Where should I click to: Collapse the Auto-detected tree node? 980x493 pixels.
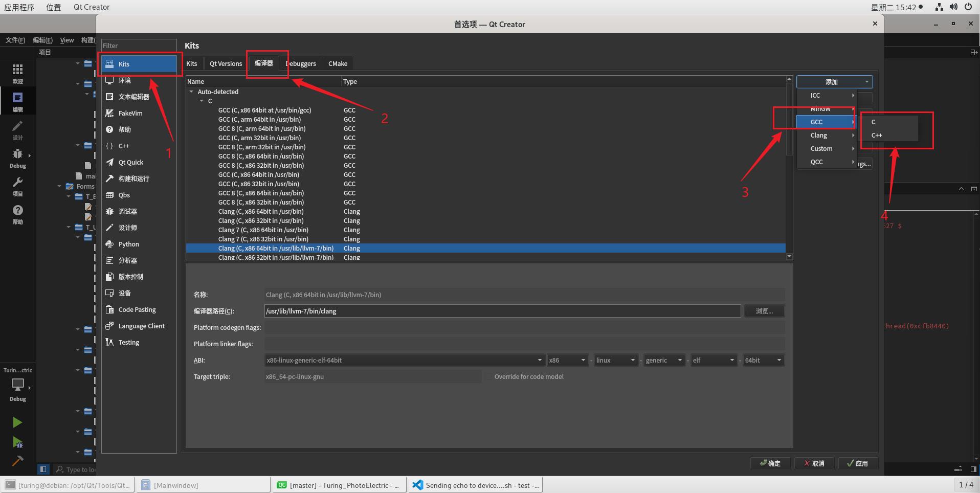[x=191, y=92]
